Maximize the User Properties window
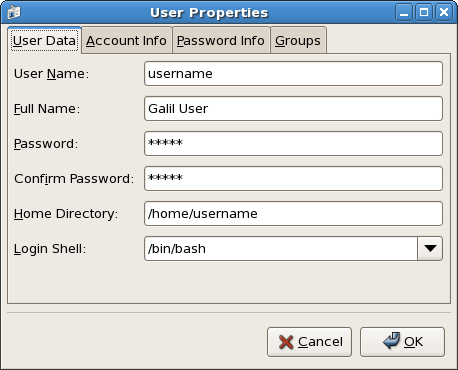 click(424, 13)
